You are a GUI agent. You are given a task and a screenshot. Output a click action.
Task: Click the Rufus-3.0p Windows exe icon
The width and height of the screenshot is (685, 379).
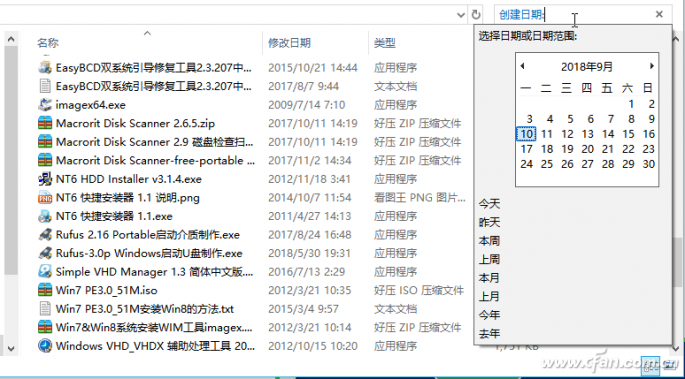coord(45,253)
